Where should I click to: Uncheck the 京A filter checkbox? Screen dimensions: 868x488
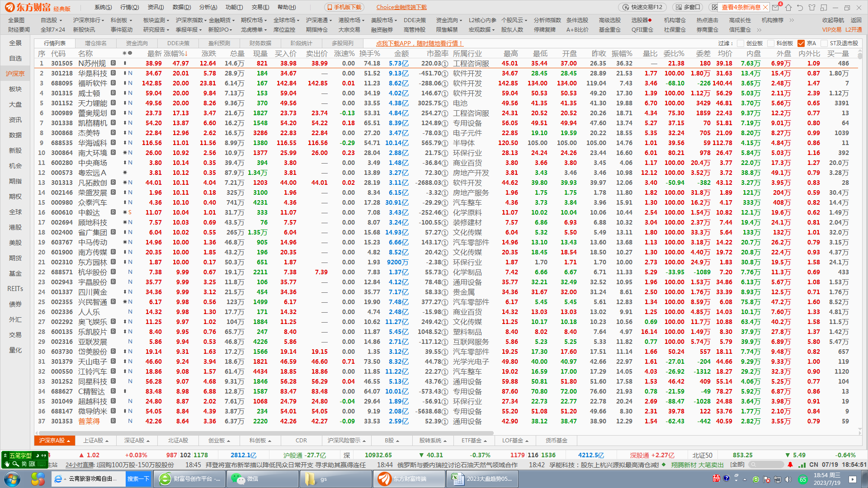(x=801, y=43)
